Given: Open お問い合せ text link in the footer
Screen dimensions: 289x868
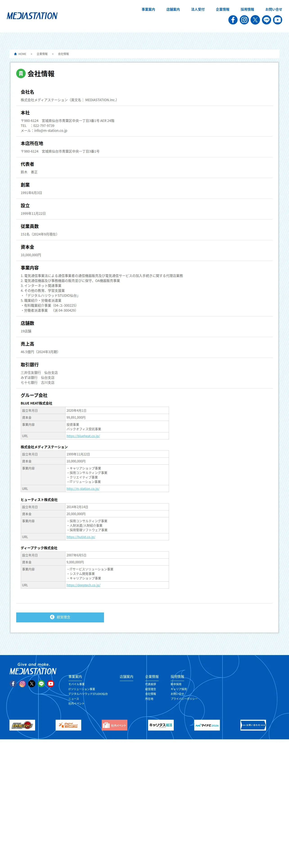Looking at the screenshot, I should tap(177, 694).
